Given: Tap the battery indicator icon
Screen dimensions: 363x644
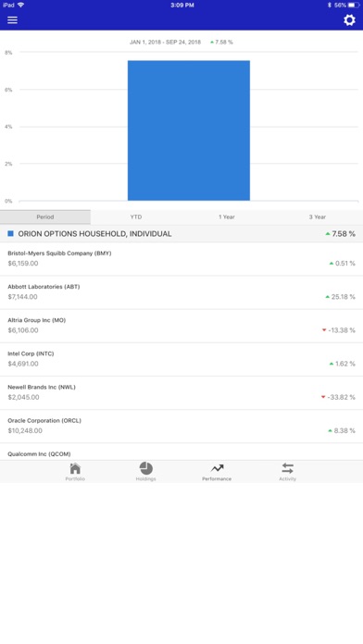Looking at the screenshot, I should [x=354, y=6].
